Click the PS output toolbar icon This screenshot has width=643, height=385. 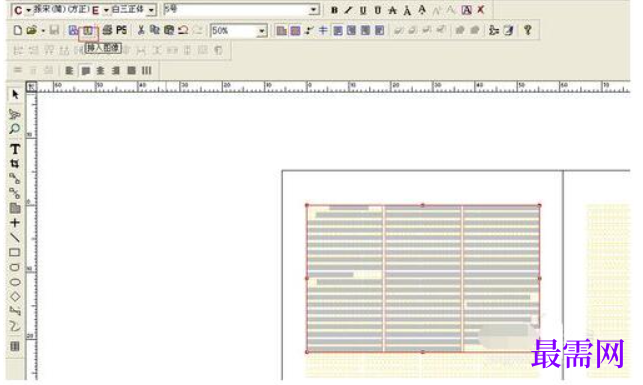[x=121, y=30]
